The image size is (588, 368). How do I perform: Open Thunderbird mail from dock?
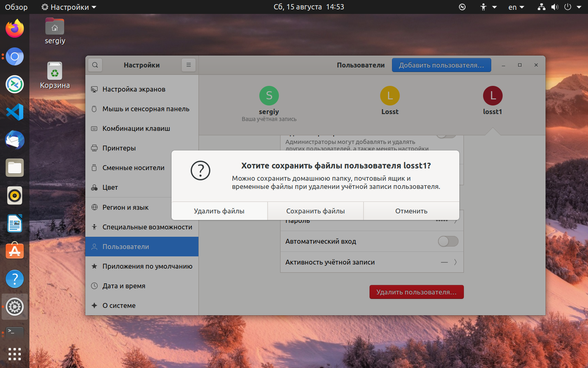tap(15, 140)
